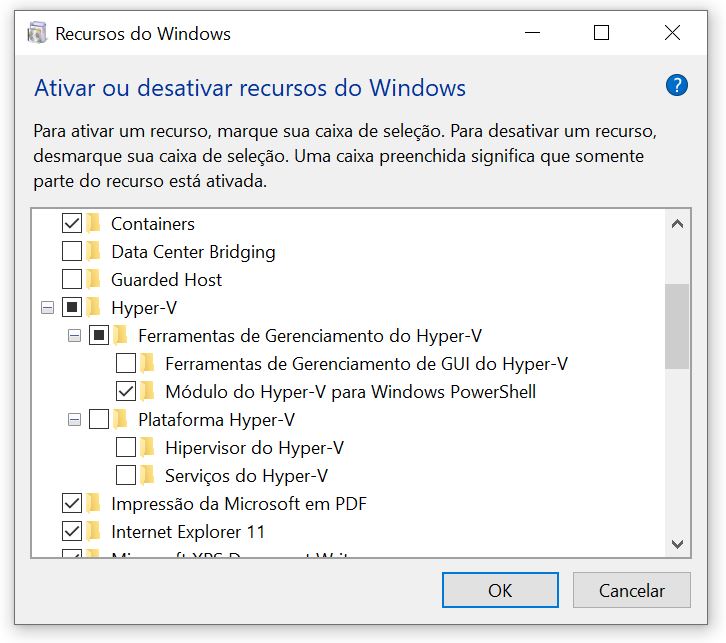The width and height of the screenshot is (726, 643).
Task: Click folder icon of Impressão da Microsoft em PDF
Action: tap(94, 503)
